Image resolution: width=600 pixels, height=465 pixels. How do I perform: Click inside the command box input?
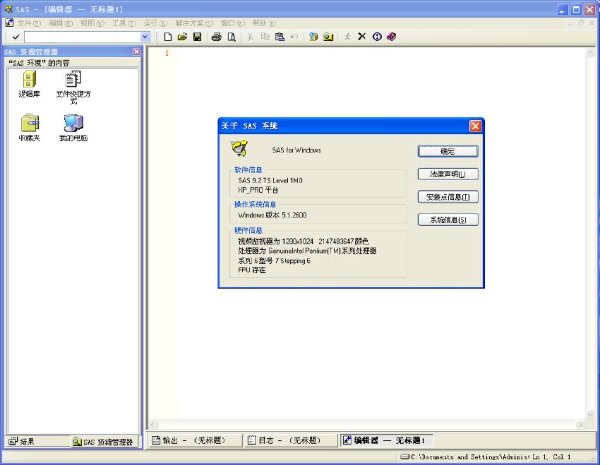[83, 37]
